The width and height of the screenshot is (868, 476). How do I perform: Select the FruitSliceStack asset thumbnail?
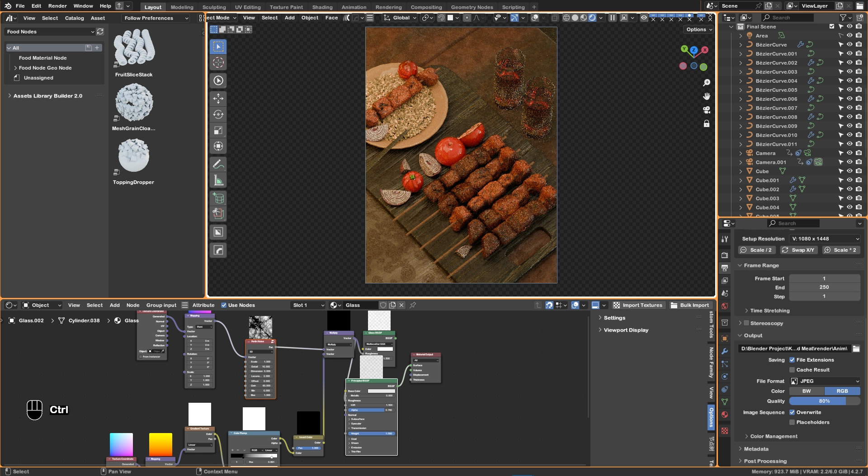point(134,47)
